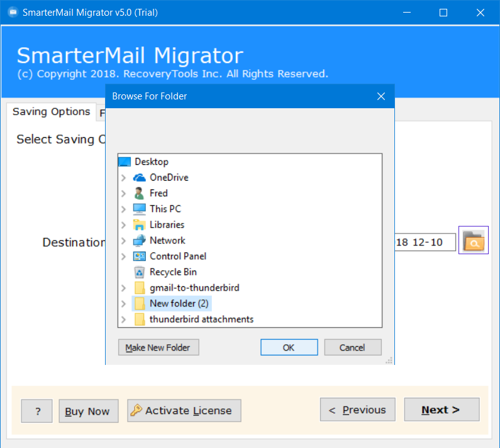Select Desktop in folder tree
Image resolution: width=500 pixels, height=448 pixels.
click(x=152, y=162)
